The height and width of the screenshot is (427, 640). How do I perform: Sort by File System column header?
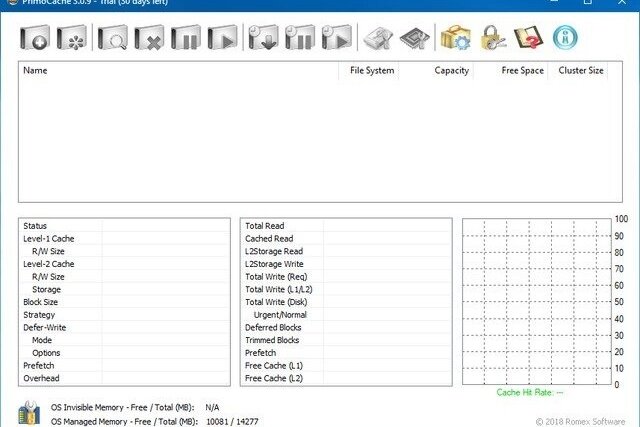[369, 70]
